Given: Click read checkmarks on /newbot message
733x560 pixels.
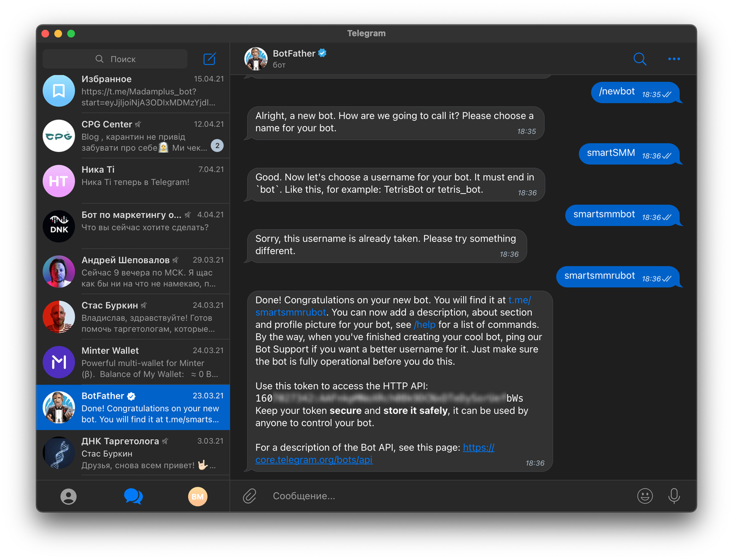Looking at the screenshot, I should pyautogui.click(x=666, y=95).
